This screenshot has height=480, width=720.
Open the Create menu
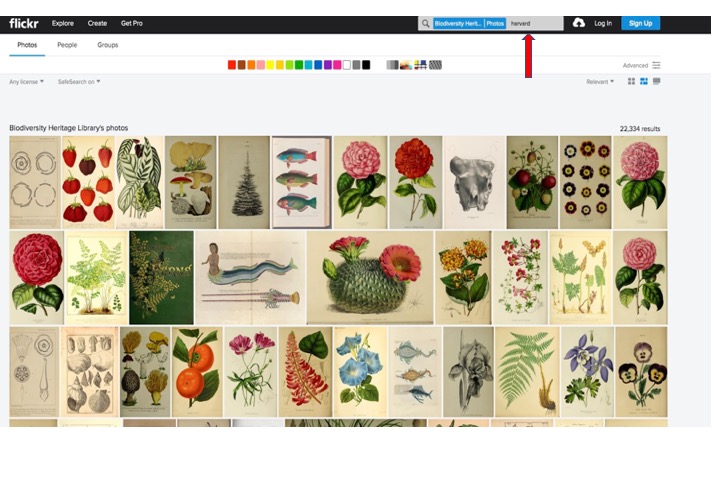click(97, 23)
